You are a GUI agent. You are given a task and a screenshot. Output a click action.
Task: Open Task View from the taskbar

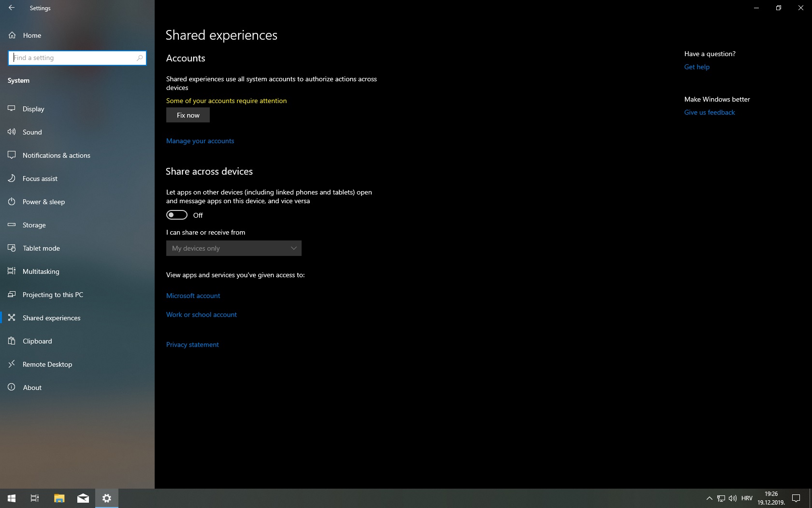click(x=35, y=498)
